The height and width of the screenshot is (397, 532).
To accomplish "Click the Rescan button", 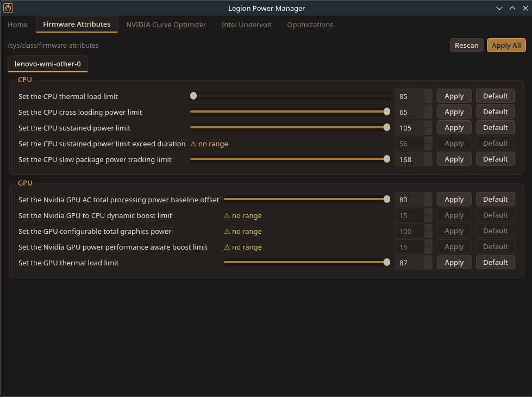I will pyautogui.click(x=466, y=45).
